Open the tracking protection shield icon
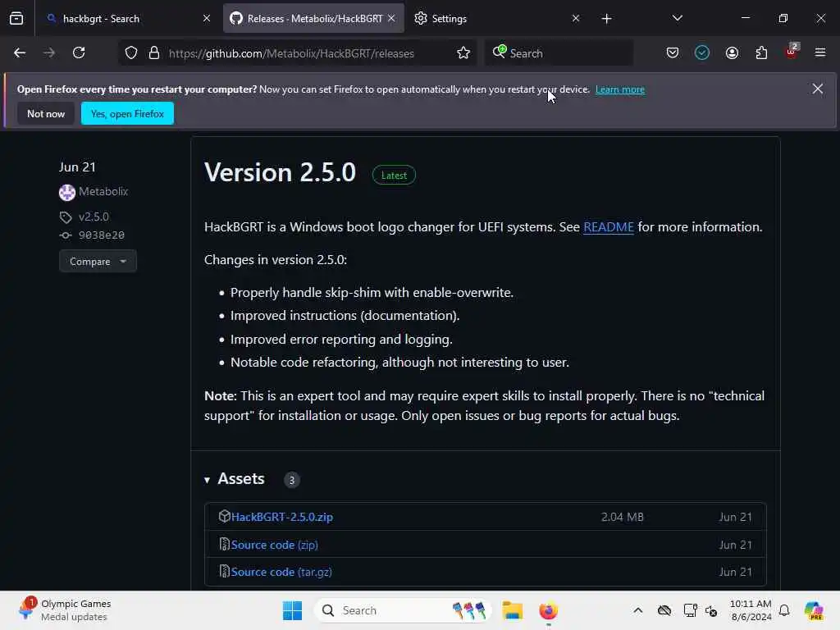This screenshot has width=840, height=630. coord(131,52)
